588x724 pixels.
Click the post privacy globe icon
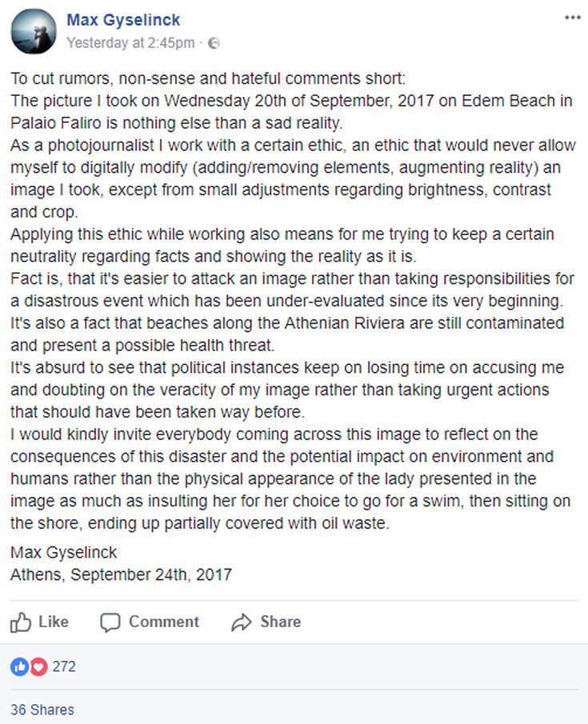coord(214,43)
